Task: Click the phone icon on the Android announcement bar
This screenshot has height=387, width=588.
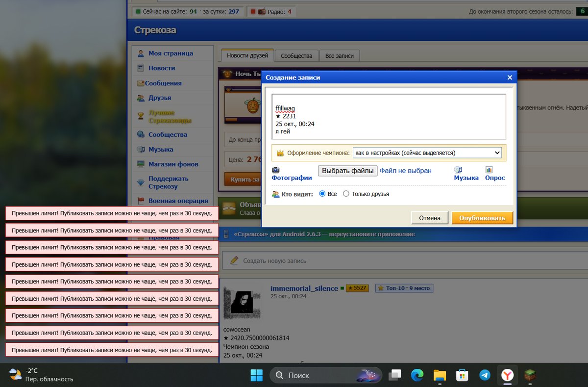Action: tap(226, 234)
